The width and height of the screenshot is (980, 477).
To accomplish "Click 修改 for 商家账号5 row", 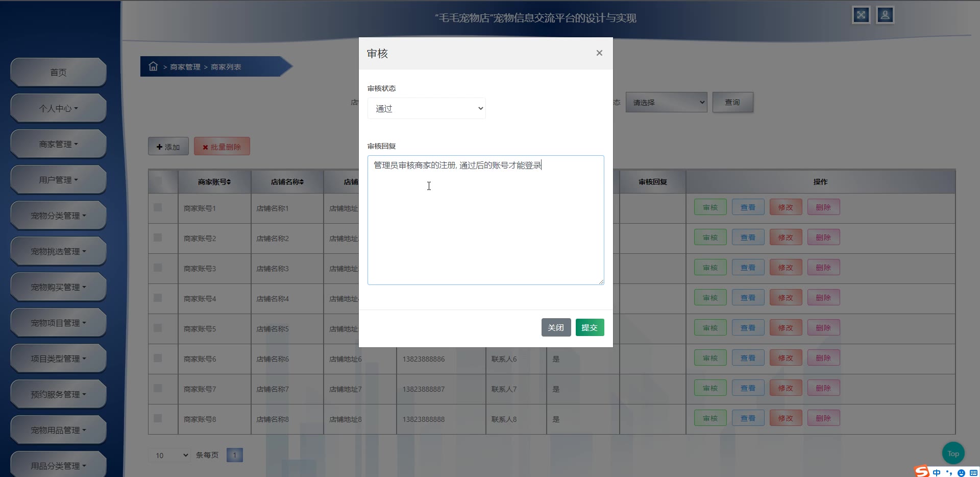I will point(786,328).
